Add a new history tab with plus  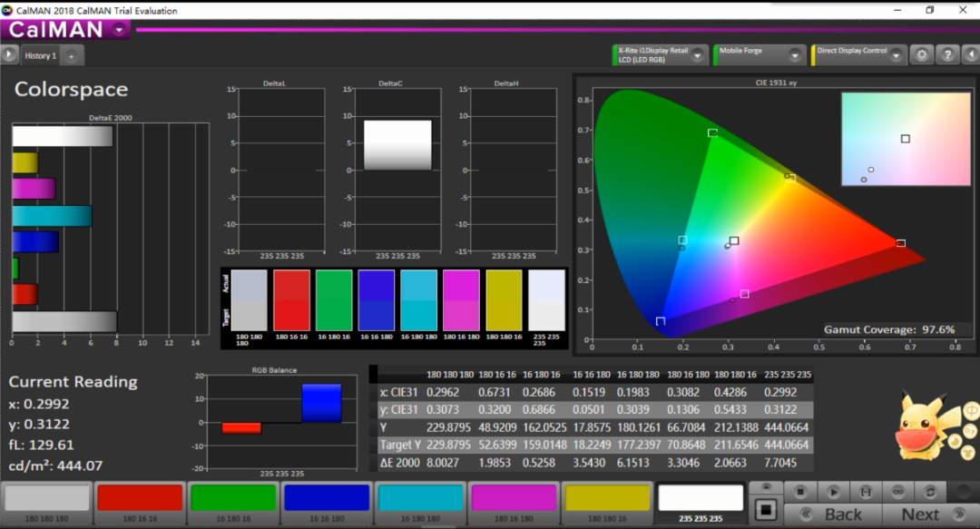click(71, 56)
